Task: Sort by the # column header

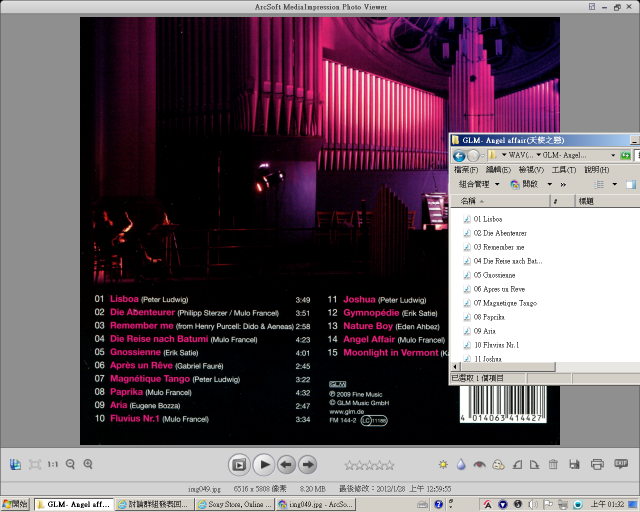Action: 562,201
